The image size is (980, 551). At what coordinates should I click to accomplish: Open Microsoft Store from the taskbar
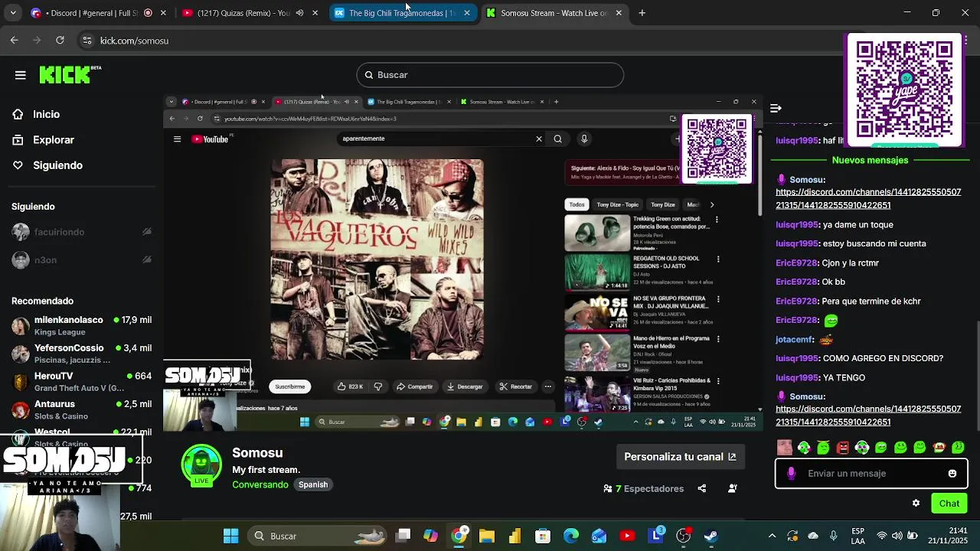(x=543, y=536)
